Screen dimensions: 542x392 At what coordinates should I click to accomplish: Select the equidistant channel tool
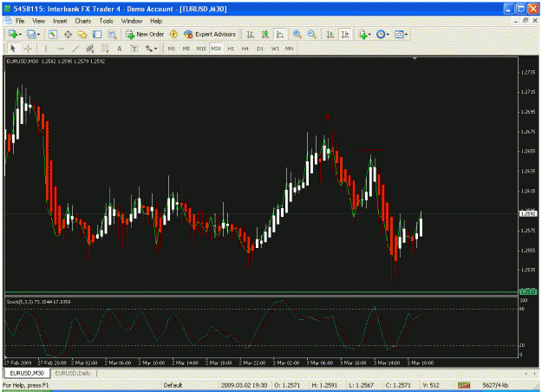[x=90, y=49]
